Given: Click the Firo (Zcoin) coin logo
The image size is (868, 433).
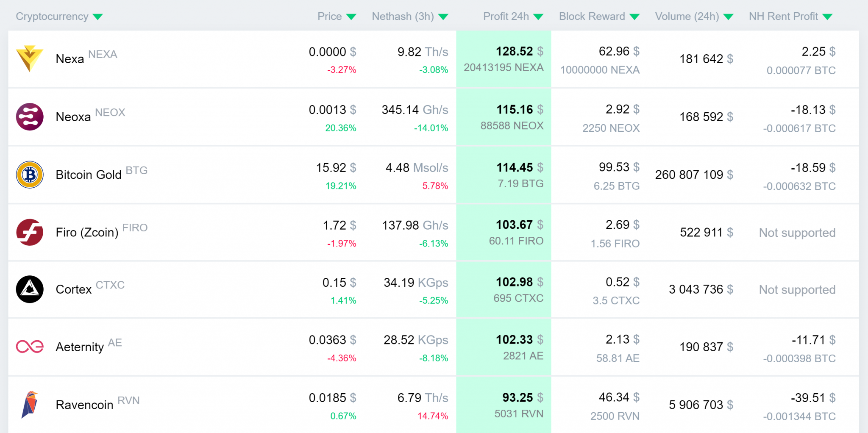Looking at the screenshot, I should coord(29,232).
